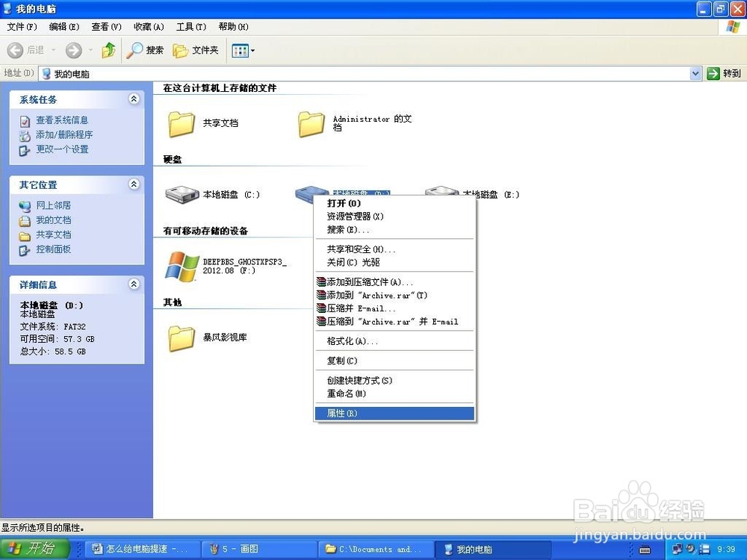The image size is (747, 560).
Task: Choose 资源管理器(X) in context menu
Action: [x=394, y=217]
